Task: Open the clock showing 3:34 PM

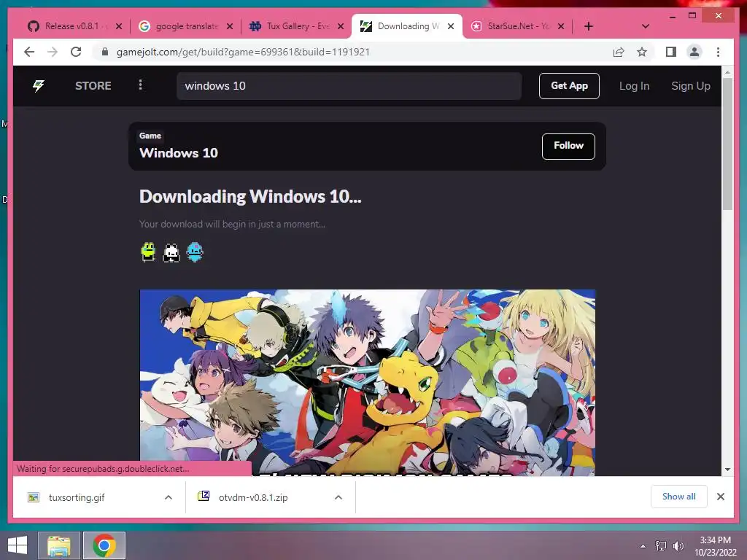Action: point(715,545)
